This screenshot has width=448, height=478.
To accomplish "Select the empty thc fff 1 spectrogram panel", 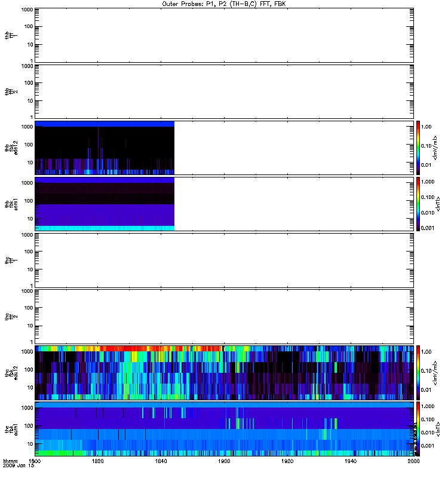I will coord(224,261).
